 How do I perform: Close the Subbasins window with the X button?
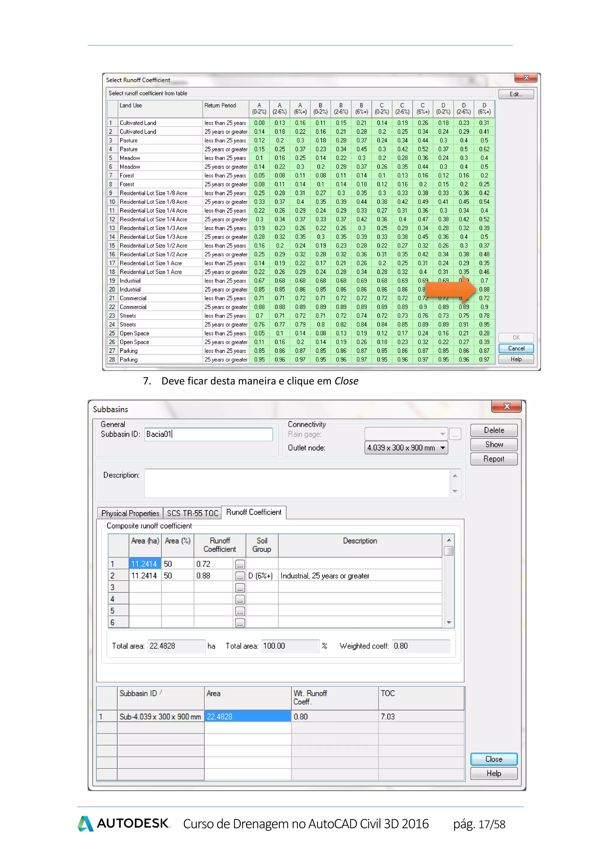[x=507, y=406]
